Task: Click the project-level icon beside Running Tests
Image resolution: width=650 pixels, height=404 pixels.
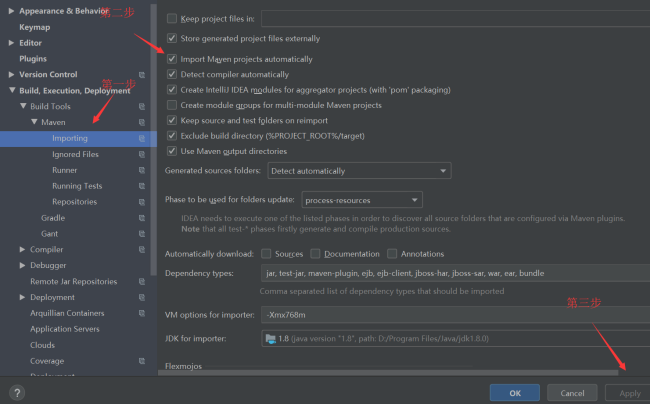Action: click(142, 186)
